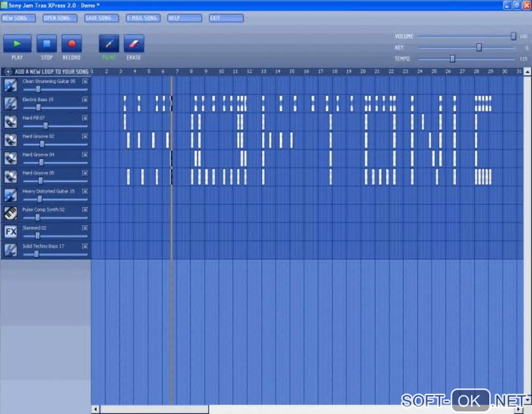
Task: Click the New Song button
Action: pyautogui.click(x=18, y=18)
